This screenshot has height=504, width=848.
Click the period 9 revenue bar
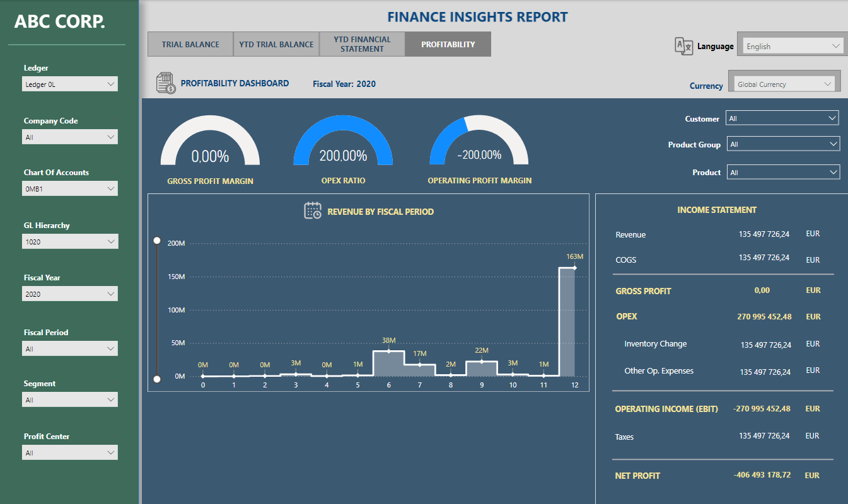click(482, 369)
